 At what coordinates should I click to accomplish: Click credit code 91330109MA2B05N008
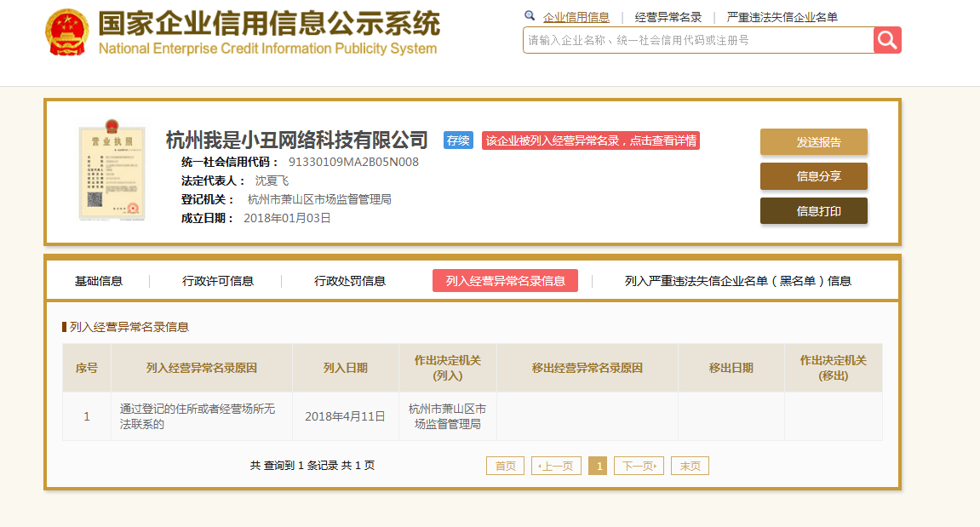coord(353,162)
